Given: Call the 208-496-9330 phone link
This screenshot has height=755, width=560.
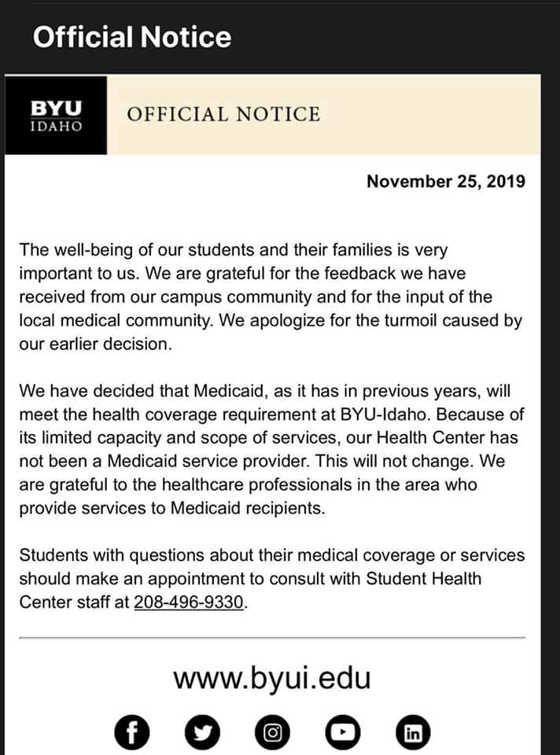Looking at the screenshot, I should coord(188,602).
